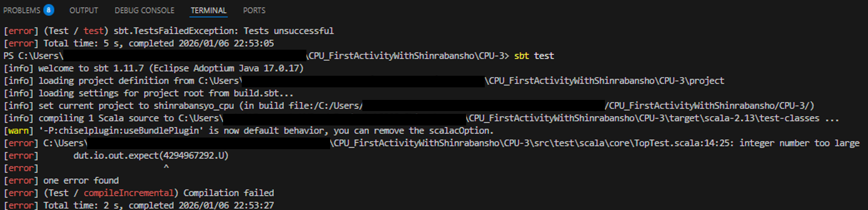Open the PROBLEMS tab

[x=22, y=10]
